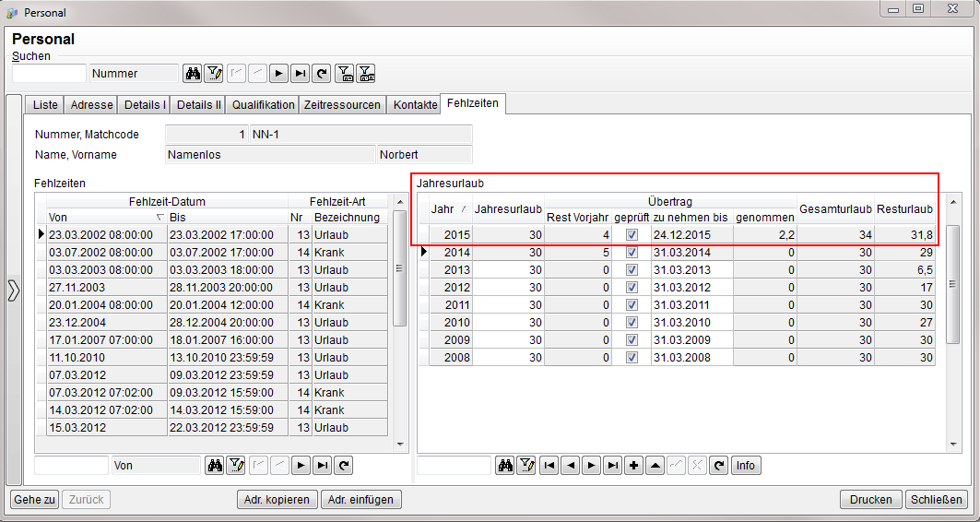Sort Fehlzeiten by Von column header
Viewport: 980px width, 522px height.
[101, 218]
